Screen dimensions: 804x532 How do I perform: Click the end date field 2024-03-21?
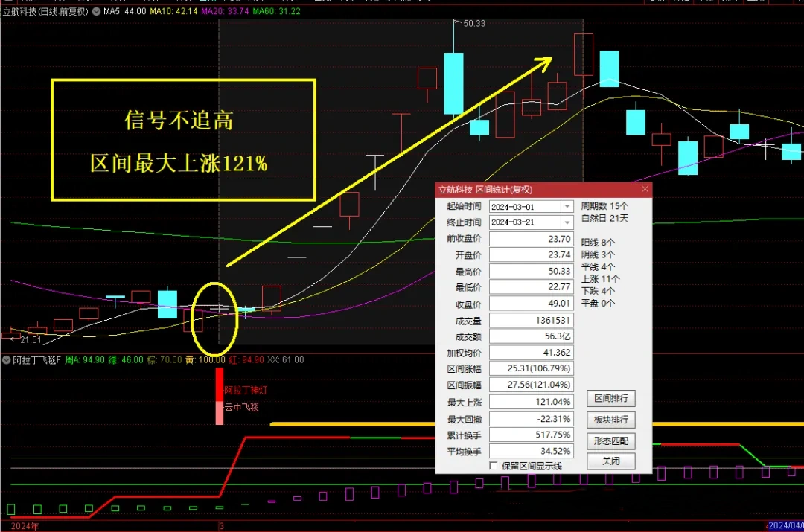click(x=525, y=222)
